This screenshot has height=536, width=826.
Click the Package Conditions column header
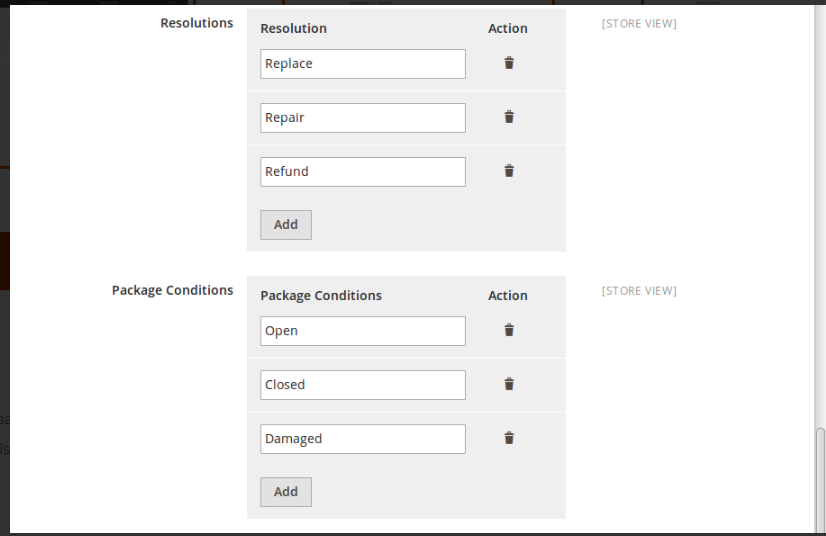coord(321,296)
